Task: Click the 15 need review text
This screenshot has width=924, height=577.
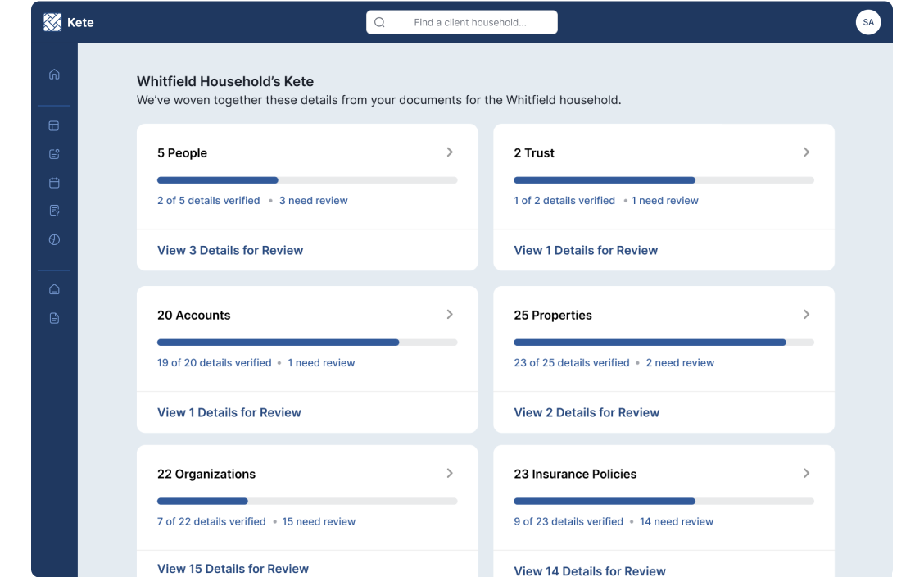Action: coord(319,521)
